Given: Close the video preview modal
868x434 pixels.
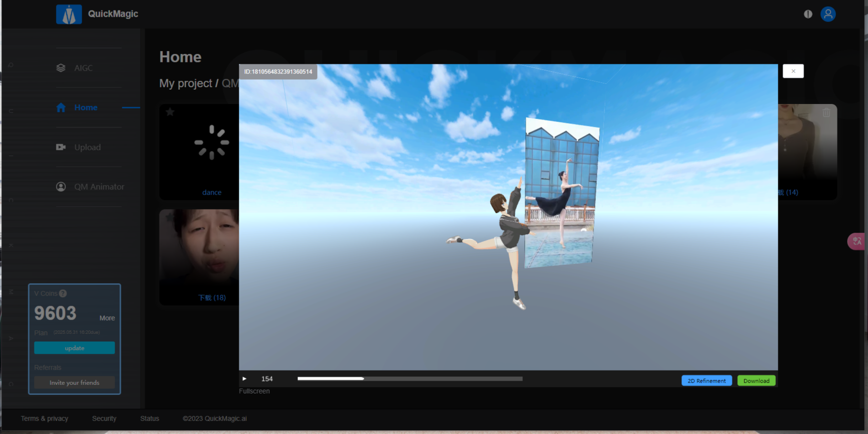Looking at the screenshot, I should point(793,71).
